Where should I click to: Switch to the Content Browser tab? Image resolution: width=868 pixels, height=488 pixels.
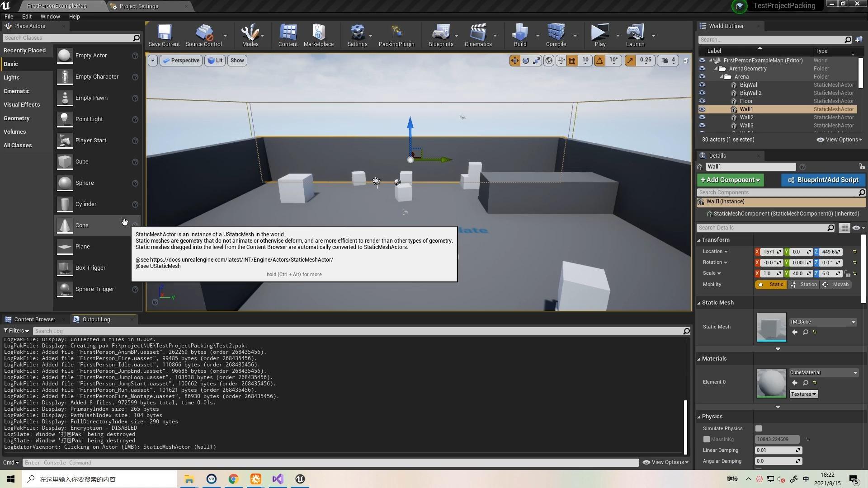click(x=35, y=319)
